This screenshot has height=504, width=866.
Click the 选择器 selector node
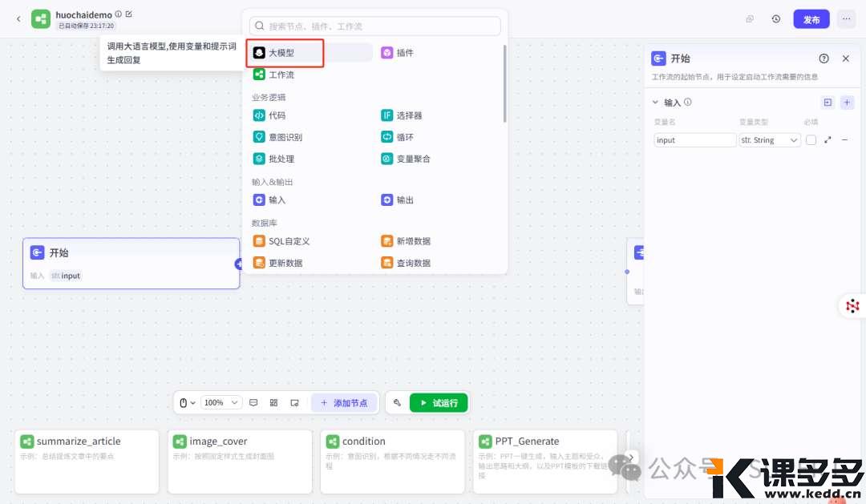(x=409, y=115)
